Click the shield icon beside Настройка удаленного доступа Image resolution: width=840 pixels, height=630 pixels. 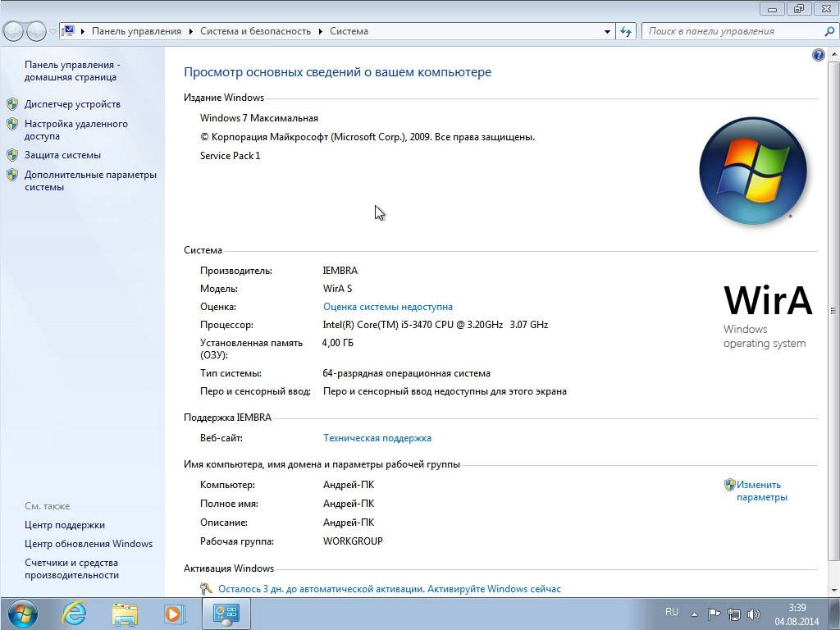tap(12, 125)
